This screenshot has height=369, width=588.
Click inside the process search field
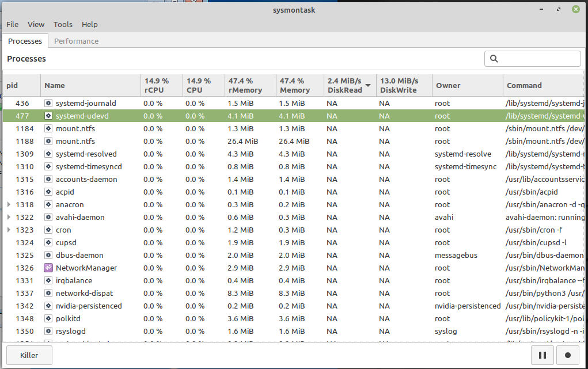pyautogui.click(x=536, y=59)
